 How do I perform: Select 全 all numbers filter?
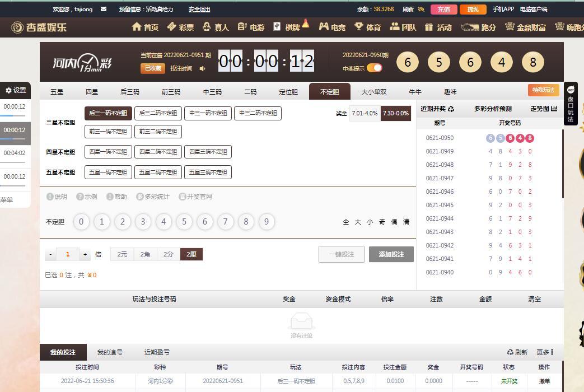[345, 222]
